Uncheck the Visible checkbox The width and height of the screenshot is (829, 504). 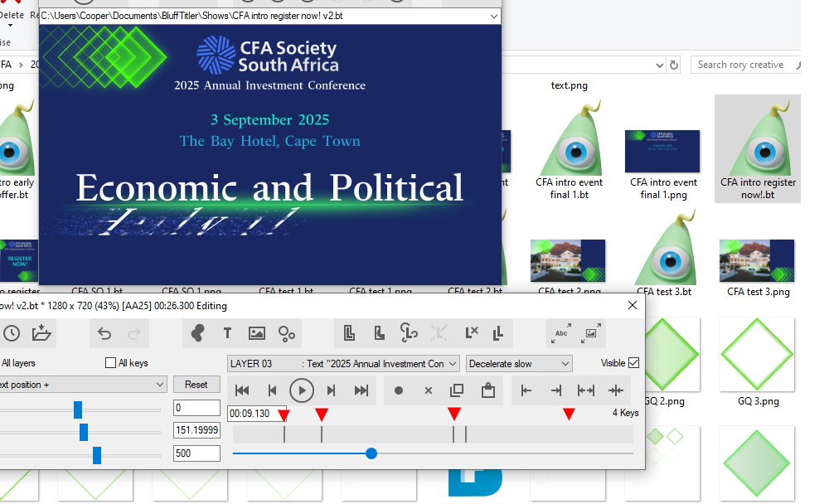point(634,363)
